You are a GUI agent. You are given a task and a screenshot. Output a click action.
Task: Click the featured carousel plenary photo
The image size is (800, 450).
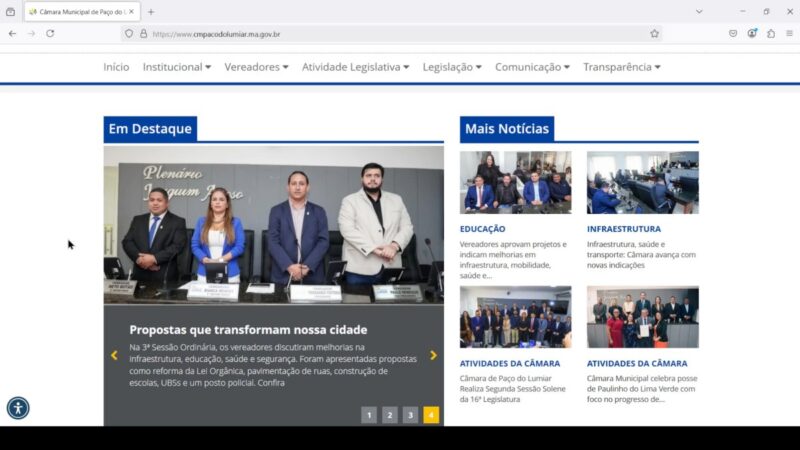coord(273,225)
